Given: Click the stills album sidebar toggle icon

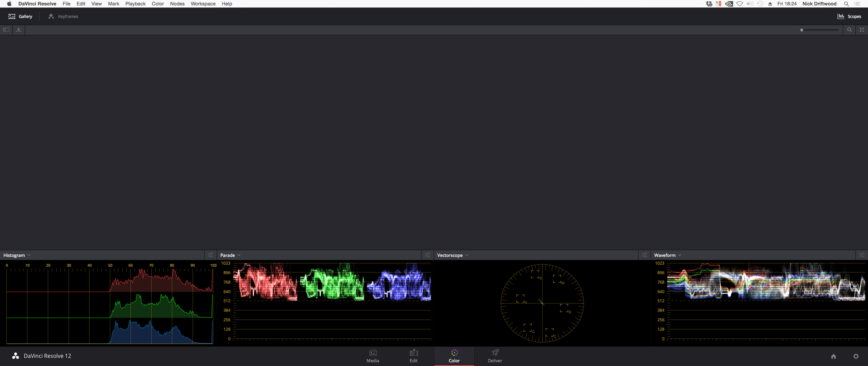Looking at the screenshot, I should (6, 30).
